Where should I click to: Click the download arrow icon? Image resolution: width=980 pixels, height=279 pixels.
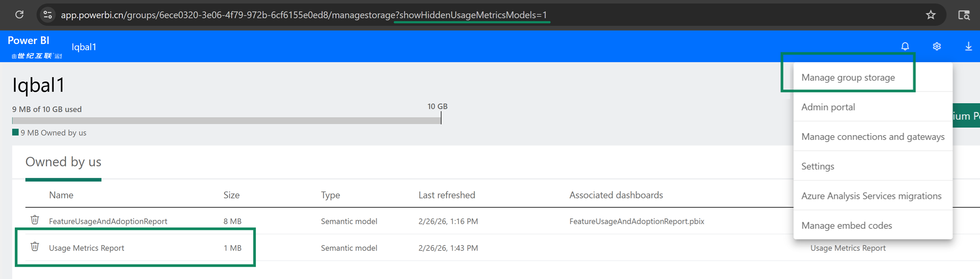click(x=969, y=46)
